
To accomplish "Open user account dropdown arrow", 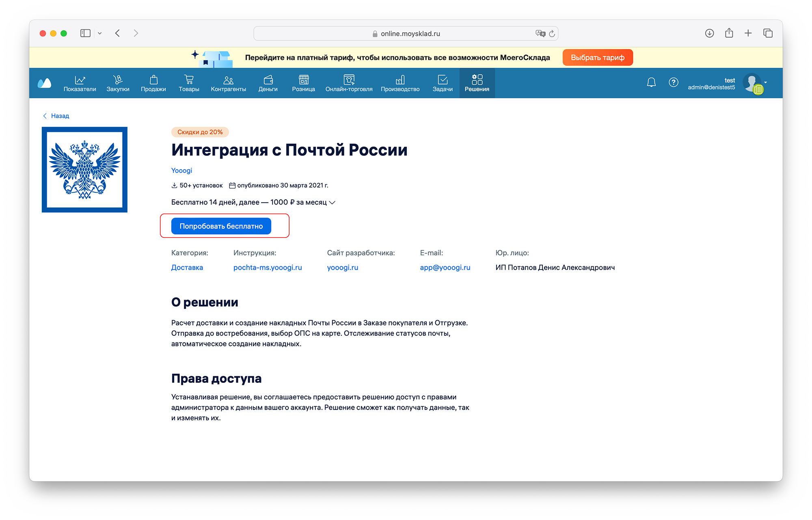I will [x=766, y=82].
